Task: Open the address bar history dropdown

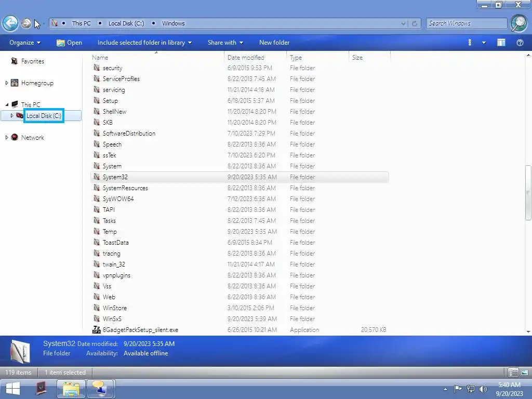Action: (403, 23)
